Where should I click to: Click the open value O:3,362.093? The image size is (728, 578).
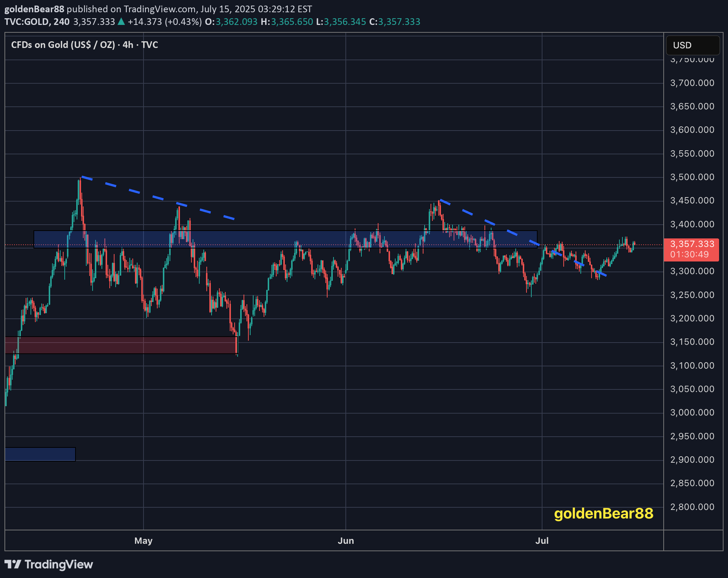231,22
